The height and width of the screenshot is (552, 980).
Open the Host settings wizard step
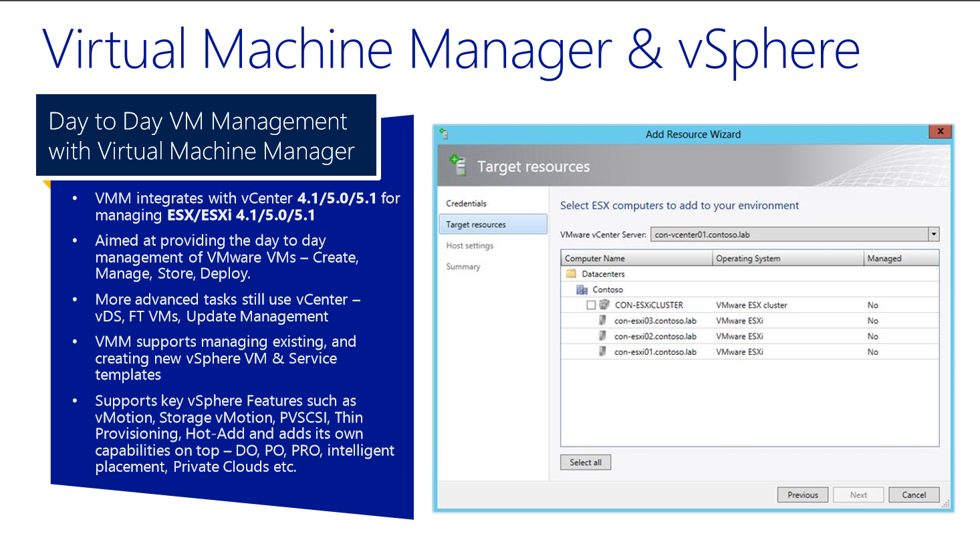point(470,245)
